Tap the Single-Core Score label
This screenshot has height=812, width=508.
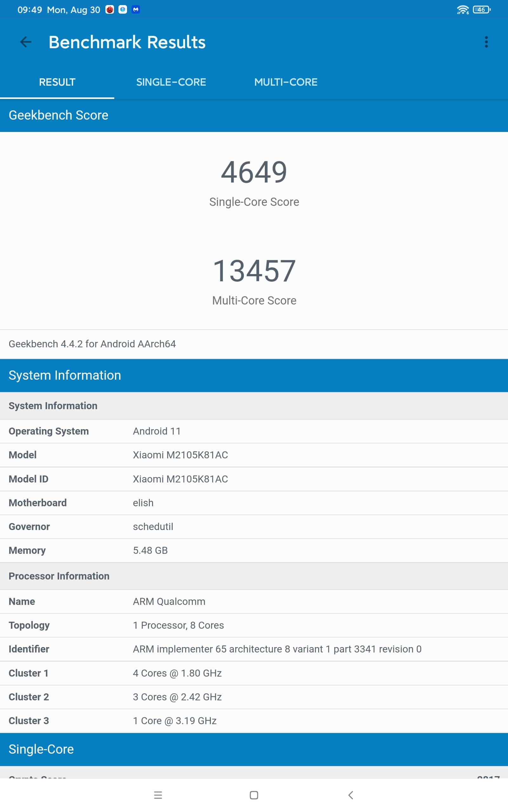tap(254, 202)
